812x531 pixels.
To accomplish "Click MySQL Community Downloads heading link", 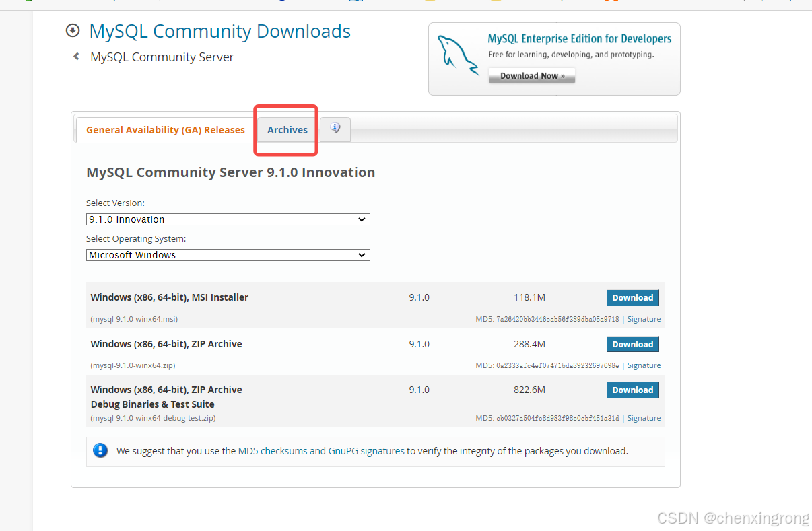I will click(220, 31).
